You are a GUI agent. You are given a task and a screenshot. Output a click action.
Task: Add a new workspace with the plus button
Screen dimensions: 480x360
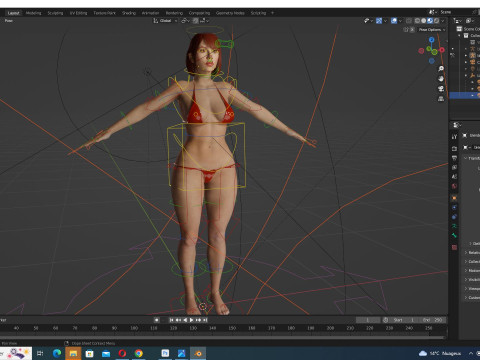tap(272, 13)
